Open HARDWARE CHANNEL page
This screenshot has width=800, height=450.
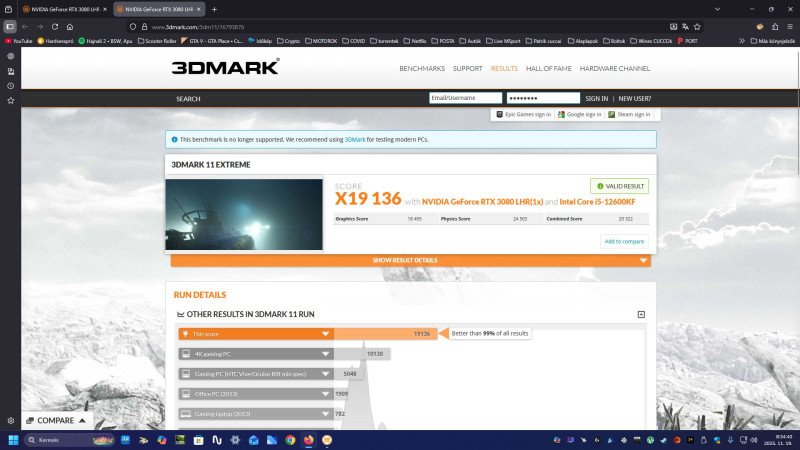point(615,68)
